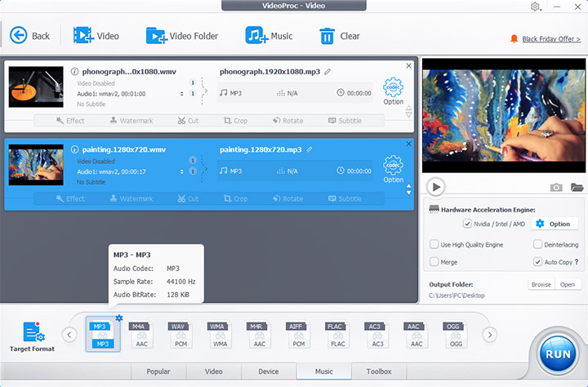588x387 pixels.
Task: Enable Deinterlacing checkbox
Action: (537, 244)
